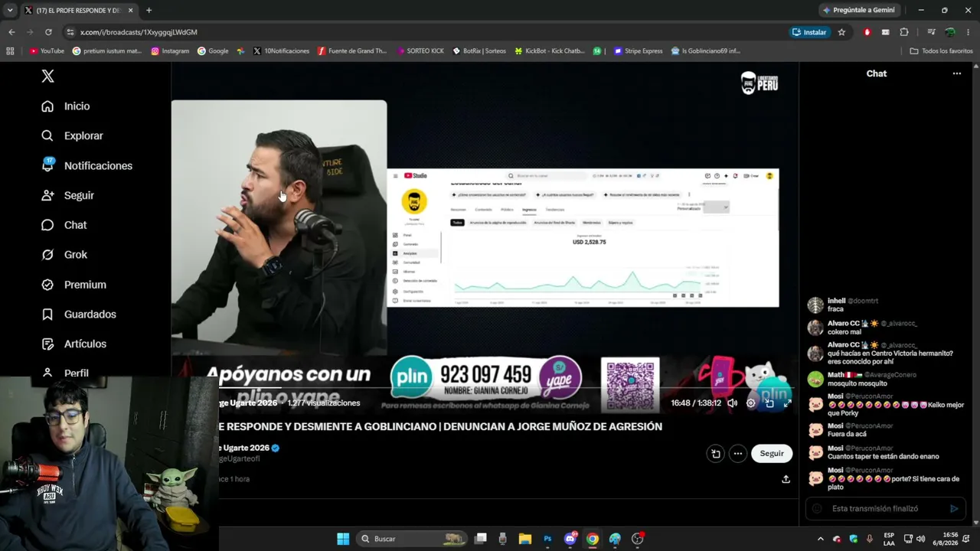Enter fullscreen for the broadcast
Image resolution: width=980 pixels, height=551 pixels.
(787, 403)
